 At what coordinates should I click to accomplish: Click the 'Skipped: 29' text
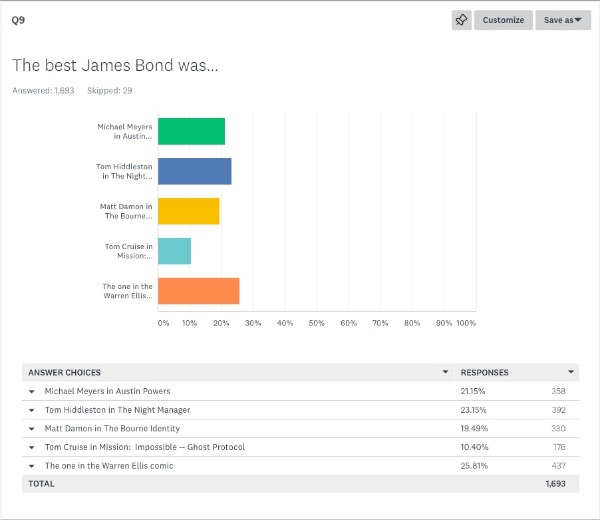coord(110,91)
